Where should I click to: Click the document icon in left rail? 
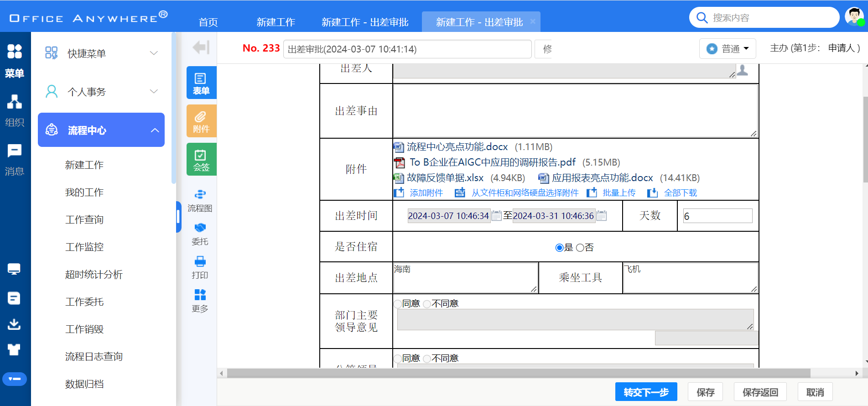pyautogui.click(x=14, y=298)
